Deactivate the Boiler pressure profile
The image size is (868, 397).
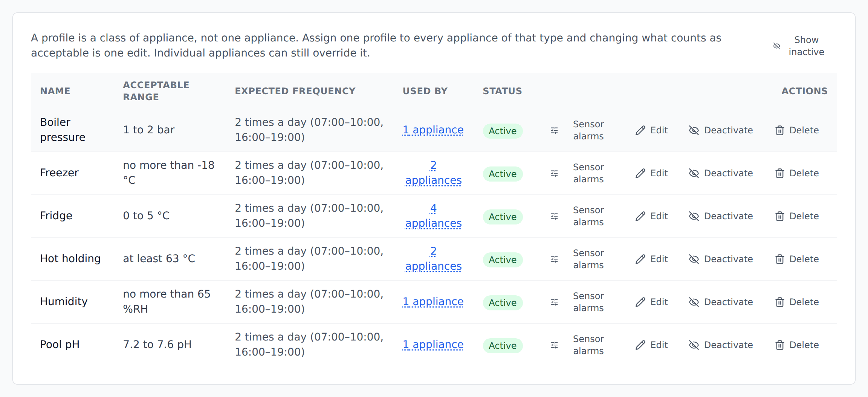click(721, 130)
